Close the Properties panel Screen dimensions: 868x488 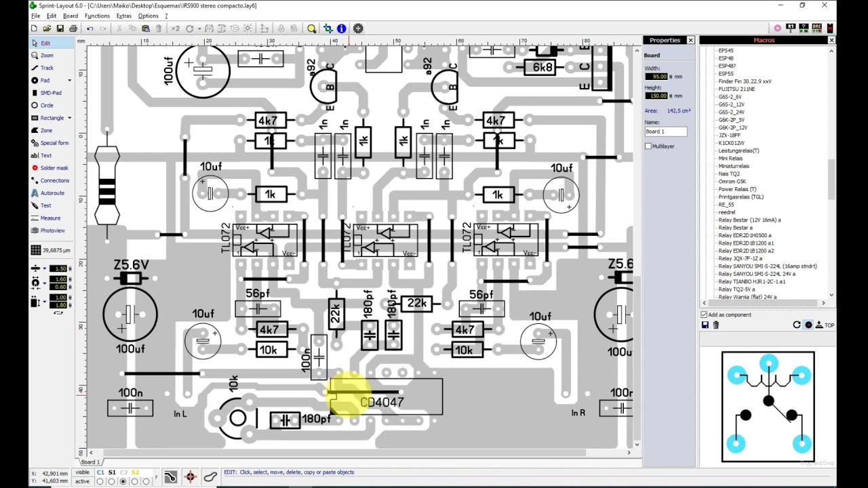pyautogui.click(x=691, y=40)
